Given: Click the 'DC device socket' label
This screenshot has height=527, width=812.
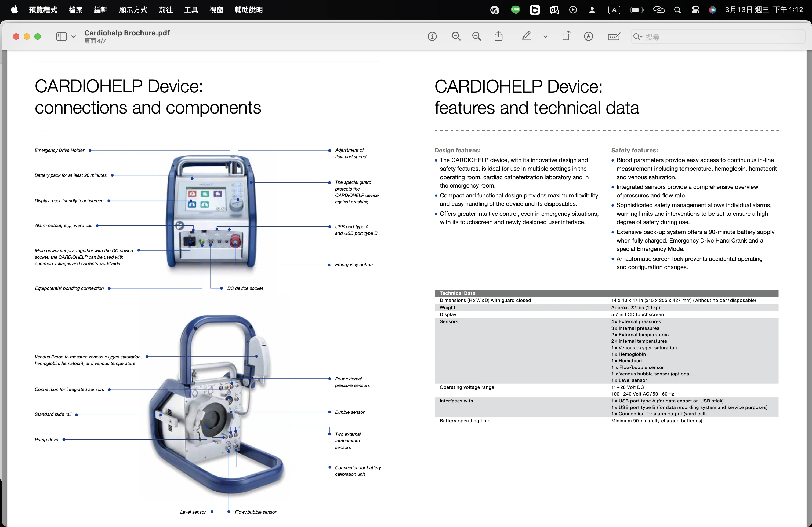Looking at the screenshot, I should [x=245, y=288].
